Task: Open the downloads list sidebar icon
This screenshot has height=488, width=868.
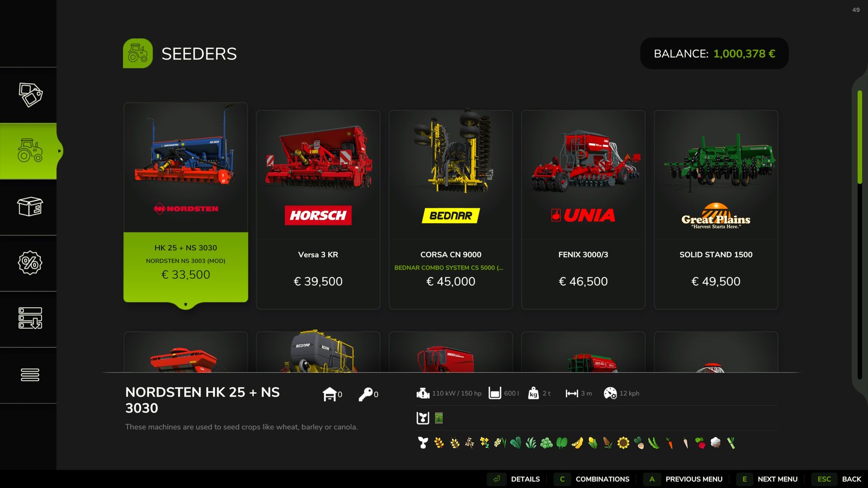Action: 30,319
